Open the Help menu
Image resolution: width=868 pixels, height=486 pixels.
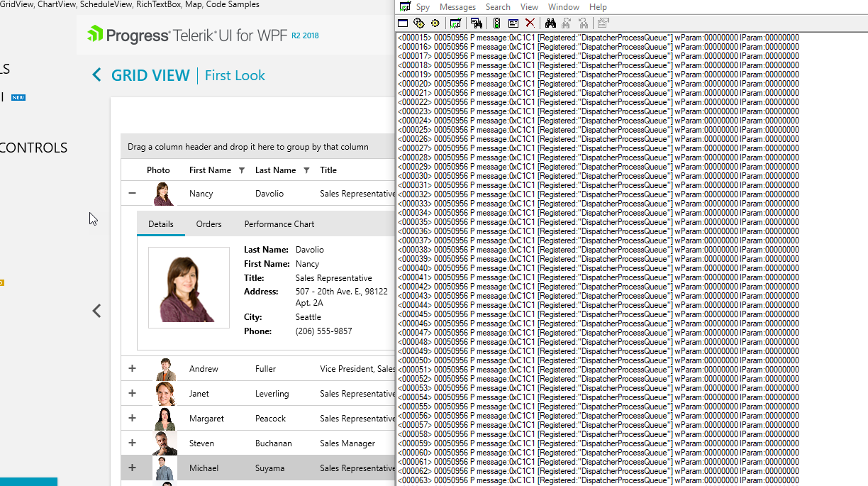[598, 6]
